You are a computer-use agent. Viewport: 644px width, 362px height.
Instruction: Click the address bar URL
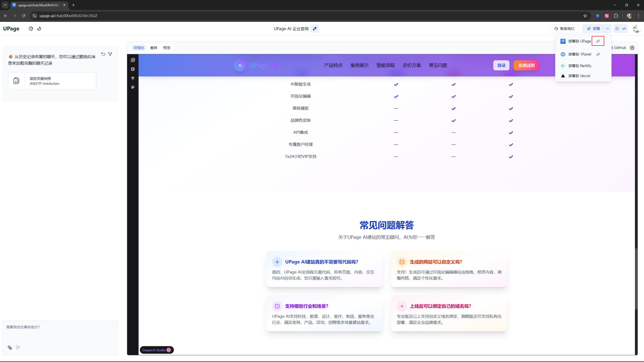(68, 16)
